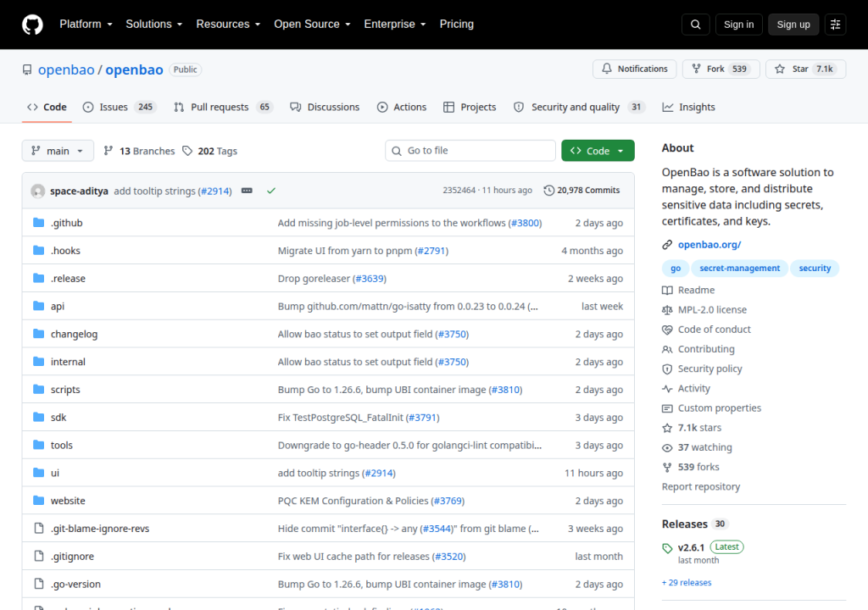Switch to the Pull requests tab

(224, 107)
